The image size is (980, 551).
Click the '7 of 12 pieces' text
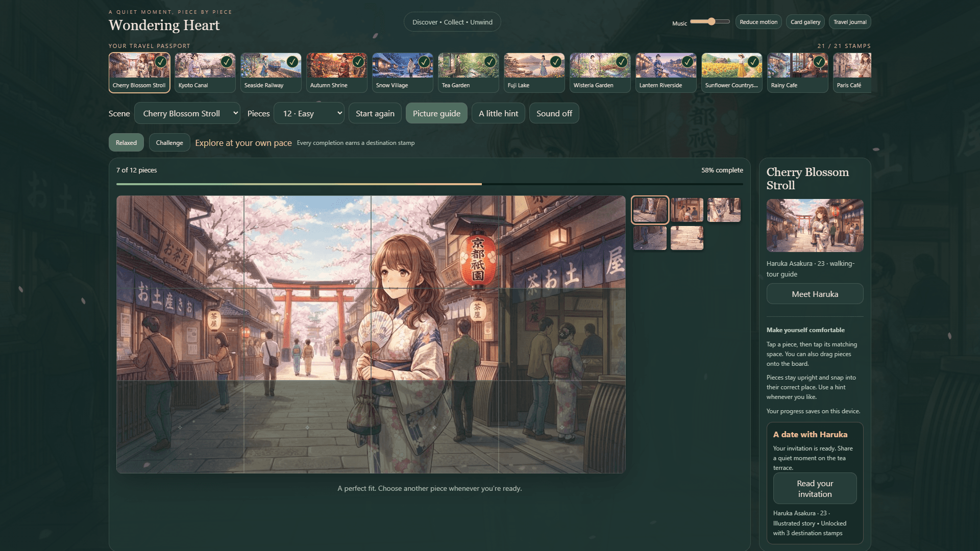[136, 170]
